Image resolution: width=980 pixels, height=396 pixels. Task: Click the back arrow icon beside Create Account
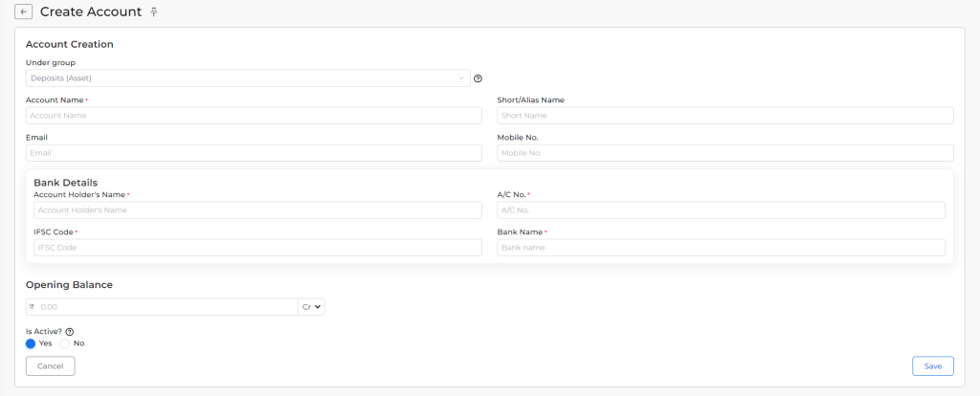point(23,11)
